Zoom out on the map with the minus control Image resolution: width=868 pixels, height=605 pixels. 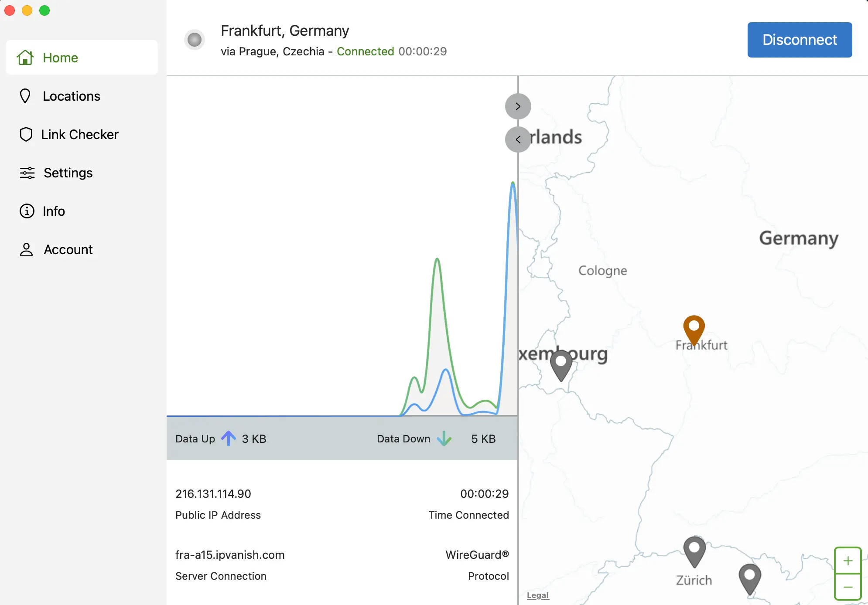pyautogui.click(x=847, y=587)
